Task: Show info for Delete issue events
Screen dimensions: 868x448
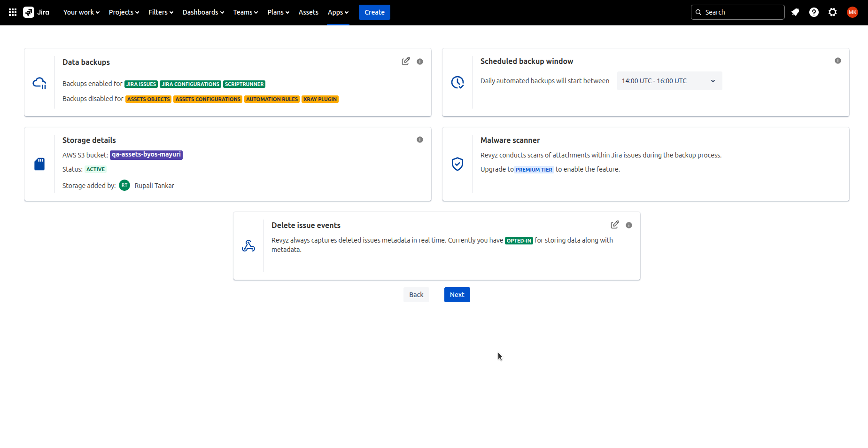Action: click(x=629, y=225)
